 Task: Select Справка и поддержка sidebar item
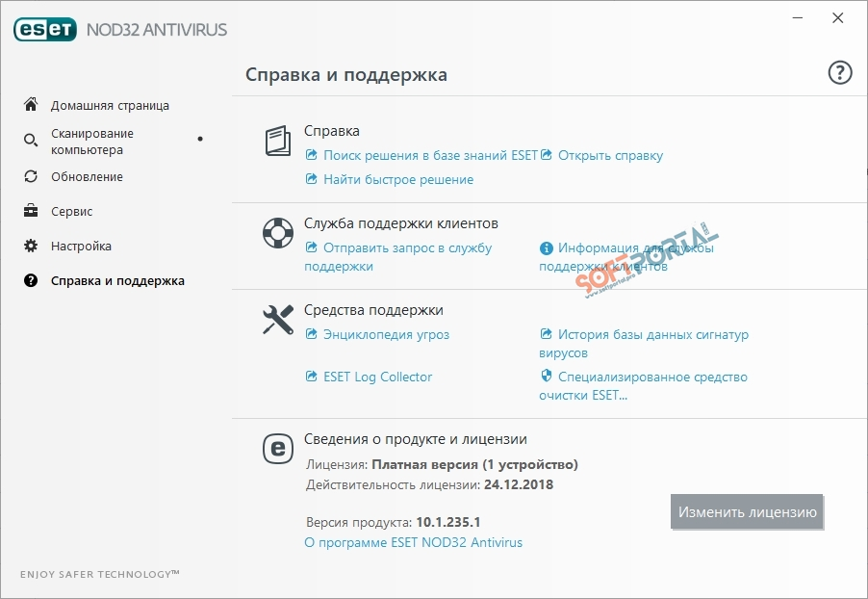point(118,281)
